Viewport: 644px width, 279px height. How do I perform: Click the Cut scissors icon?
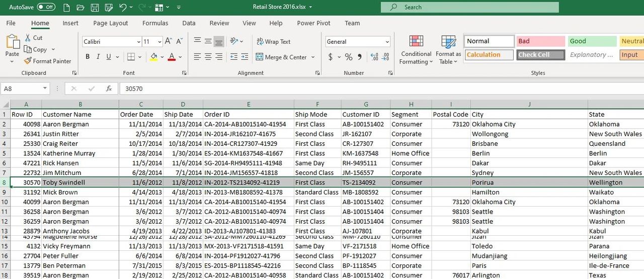coord(28,38)
